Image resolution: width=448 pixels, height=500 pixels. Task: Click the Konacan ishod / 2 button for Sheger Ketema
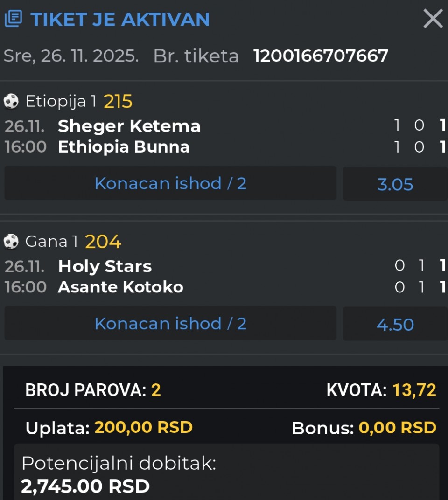[x=170, y=183]
